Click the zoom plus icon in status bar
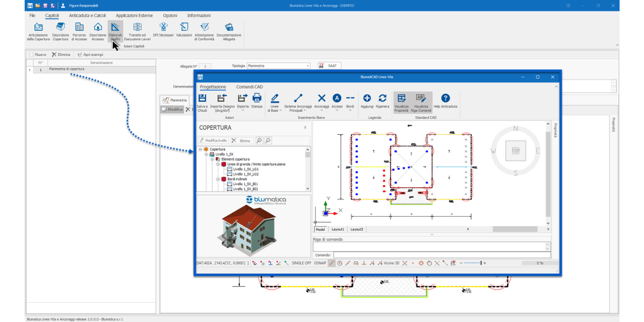The height and width of the screenshot is (322, 644). (x=485, y=263)
